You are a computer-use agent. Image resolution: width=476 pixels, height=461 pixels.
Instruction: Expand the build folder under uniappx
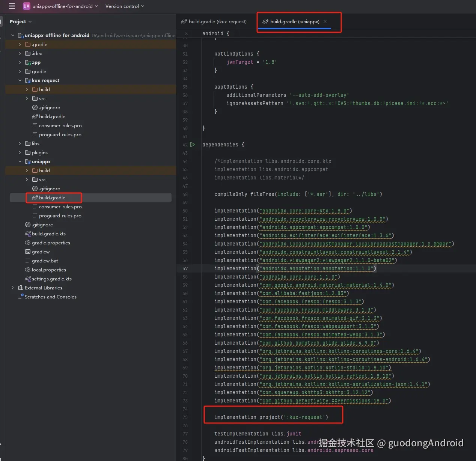(x=27, y=170)
